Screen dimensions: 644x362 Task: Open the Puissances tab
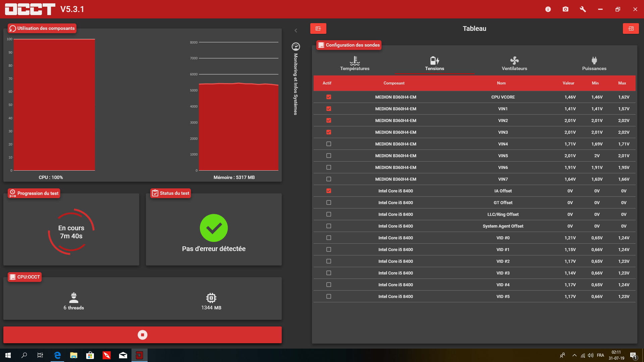[594, 63]
